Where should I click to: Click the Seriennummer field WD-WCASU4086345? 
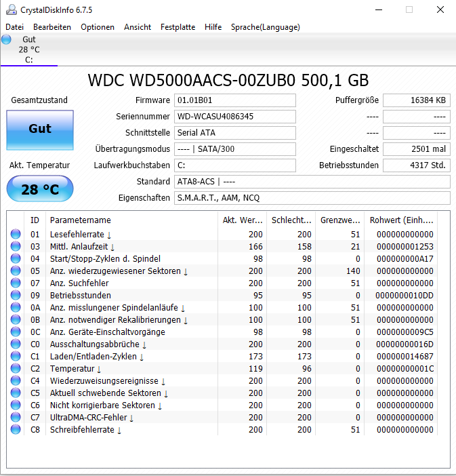[235, 117]
